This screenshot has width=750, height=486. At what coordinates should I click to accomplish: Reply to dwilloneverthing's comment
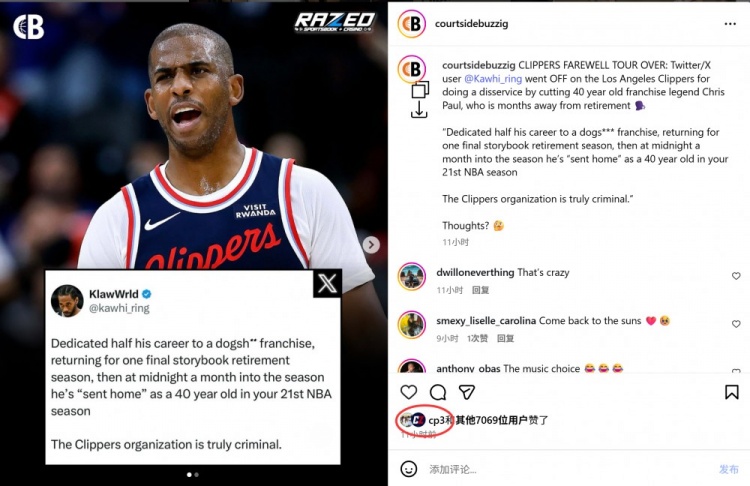[480, 290]
